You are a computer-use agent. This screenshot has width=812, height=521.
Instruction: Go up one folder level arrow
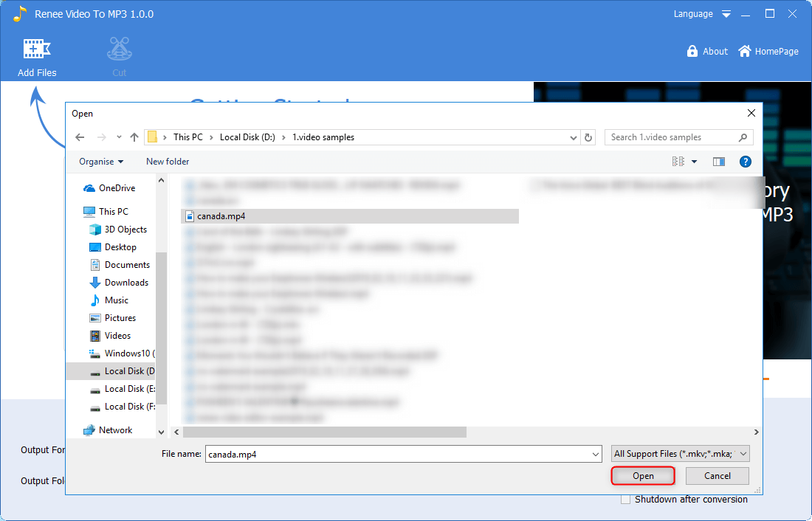(x=134, y=137)
